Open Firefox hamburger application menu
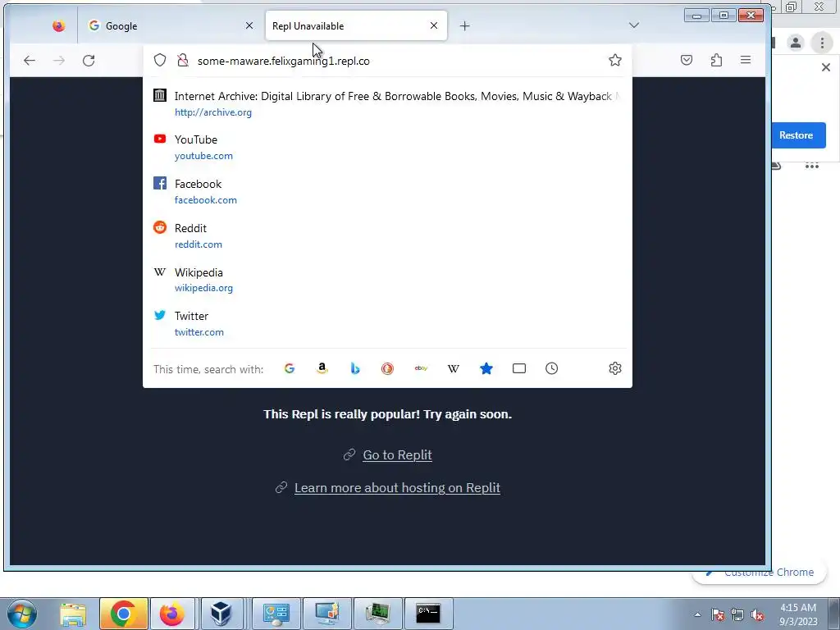Viewport: 840px width, 630px height. pos(745,60)
